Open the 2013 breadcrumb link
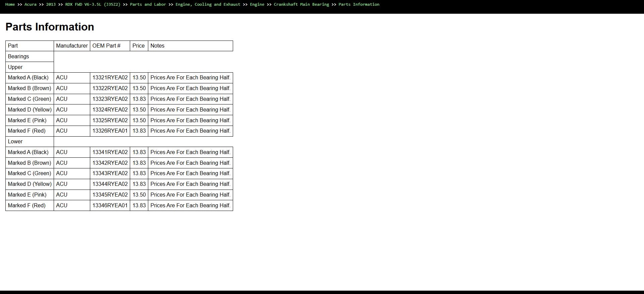 (51, 4)
